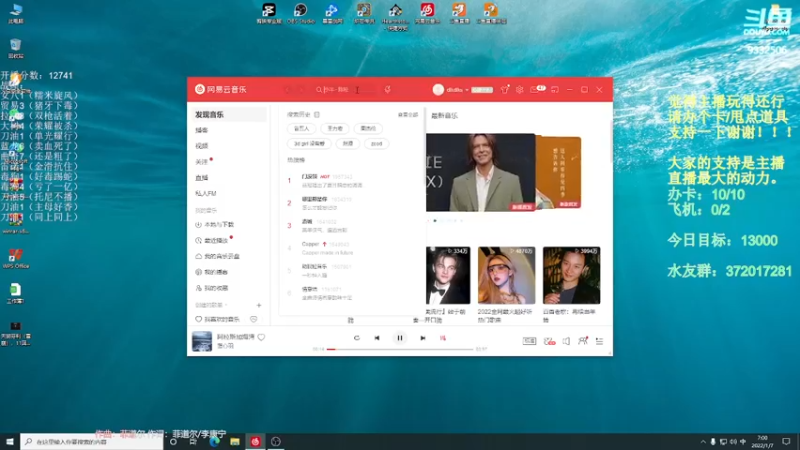Open the audio quality selector in player
This screenshot has height=450, width=800.
(529, 341)
